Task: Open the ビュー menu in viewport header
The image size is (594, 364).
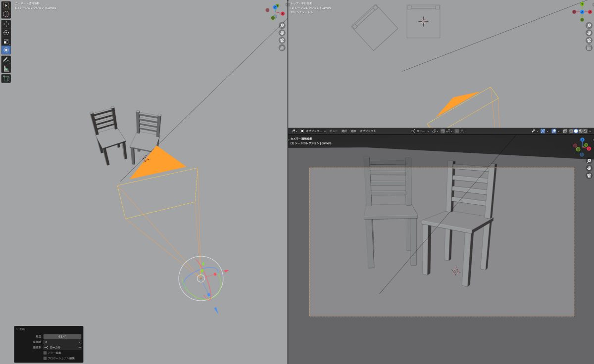Action: 333,131
